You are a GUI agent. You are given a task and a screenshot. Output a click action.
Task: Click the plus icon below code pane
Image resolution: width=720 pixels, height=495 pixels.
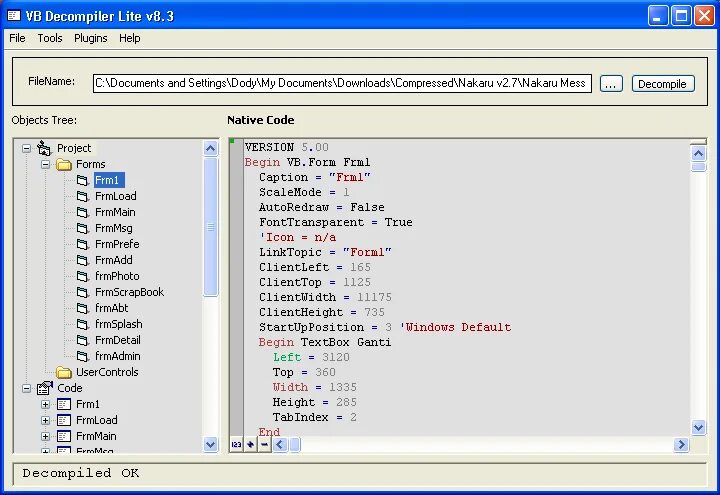click(x=250, y=444)
